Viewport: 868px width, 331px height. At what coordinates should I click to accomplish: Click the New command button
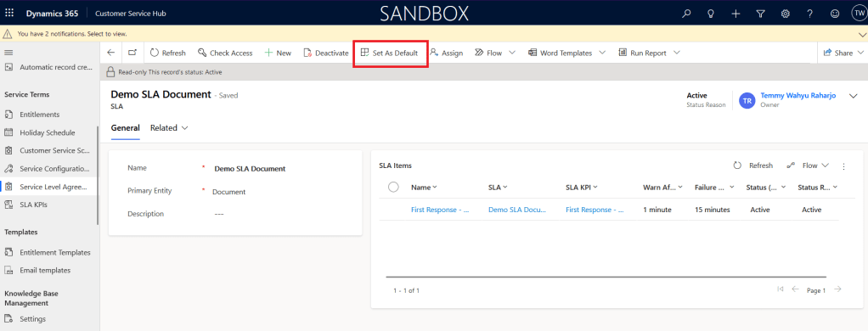[278, 53]
